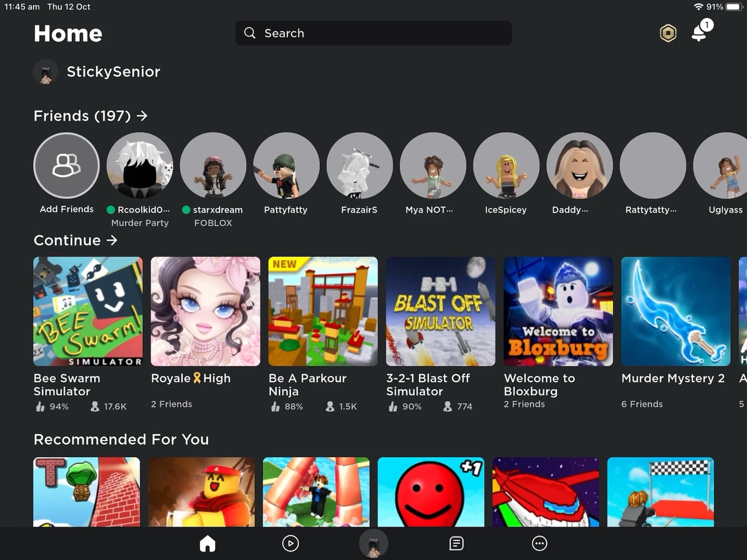Open Discover using the play button icon

(x=290, y=543)
